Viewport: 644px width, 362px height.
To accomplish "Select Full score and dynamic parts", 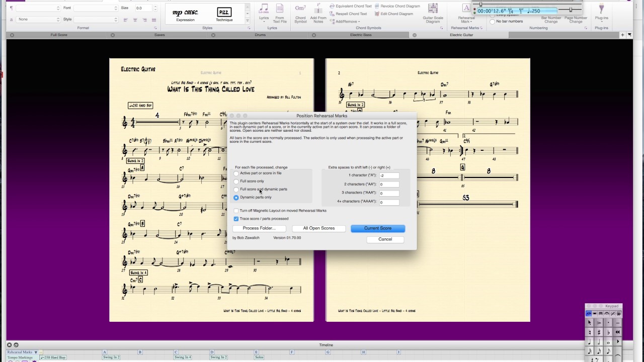I will [x=236, y=190].
